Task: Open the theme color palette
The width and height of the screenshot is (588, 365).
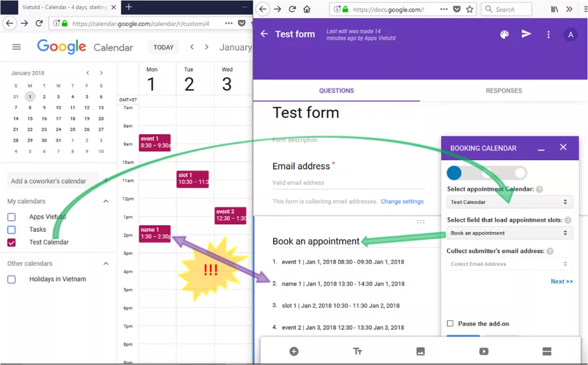Action: pyautogui.click(x=504, y=34)
